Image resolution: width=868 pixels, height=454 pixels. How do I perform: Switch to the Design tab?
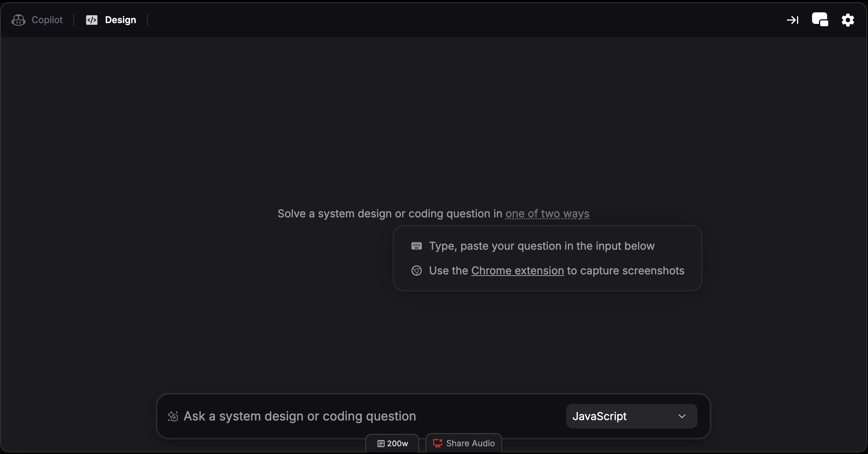click(x=120, y=20)
